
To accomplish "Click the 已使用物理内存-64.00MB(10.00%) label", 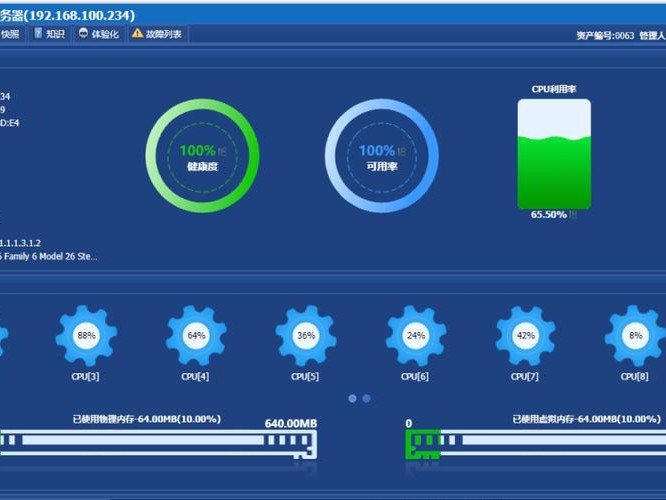I will point(147,419).
